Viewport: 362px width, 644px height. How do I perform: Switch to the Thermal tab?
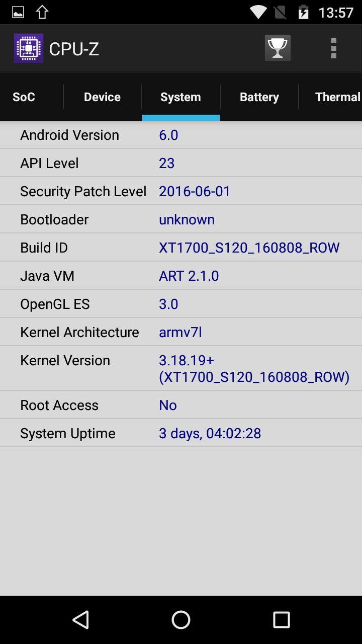click(338, 97)
